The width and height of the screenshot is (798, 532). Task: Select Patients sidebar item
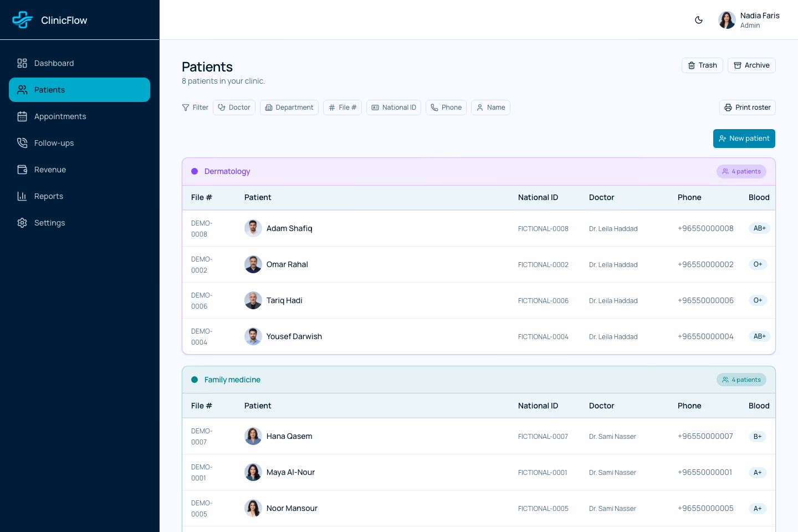pos(80,90)
